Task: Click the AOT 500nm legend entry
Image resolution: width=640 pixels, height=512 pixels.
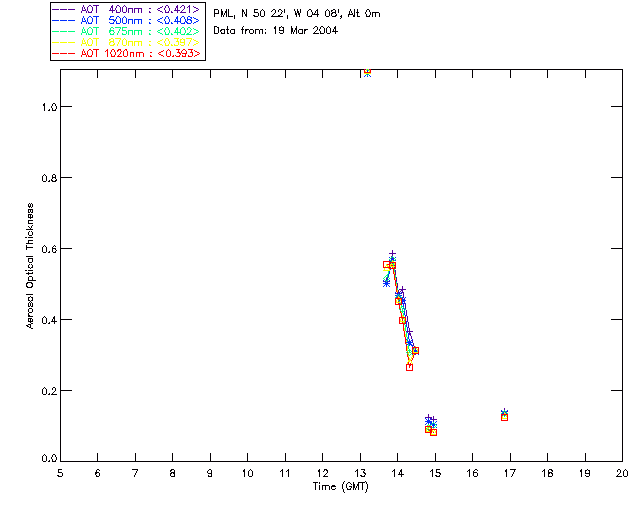Action: [126, 20]
